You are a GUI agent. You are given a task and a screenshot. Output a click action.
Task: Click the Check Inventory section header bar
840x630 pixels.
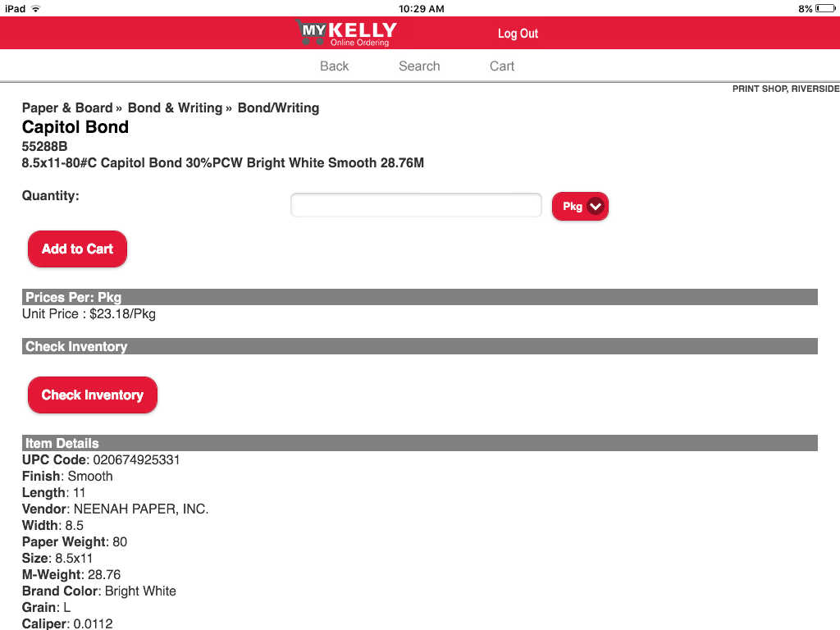(x=76, y=346)
